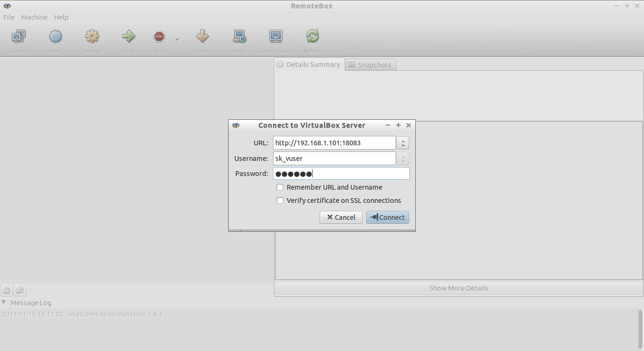This screenshot has height=351, width=644.
Task: Enable Verify certificate on SSL connections
Action: pyautogui.click(x=280, y=201)
